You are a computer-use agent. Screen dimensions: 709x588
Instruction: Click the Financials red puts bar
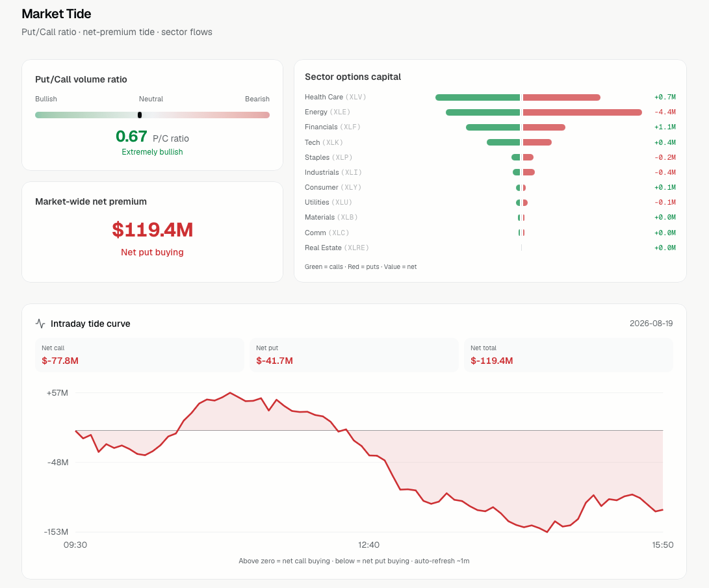(545, 127)
